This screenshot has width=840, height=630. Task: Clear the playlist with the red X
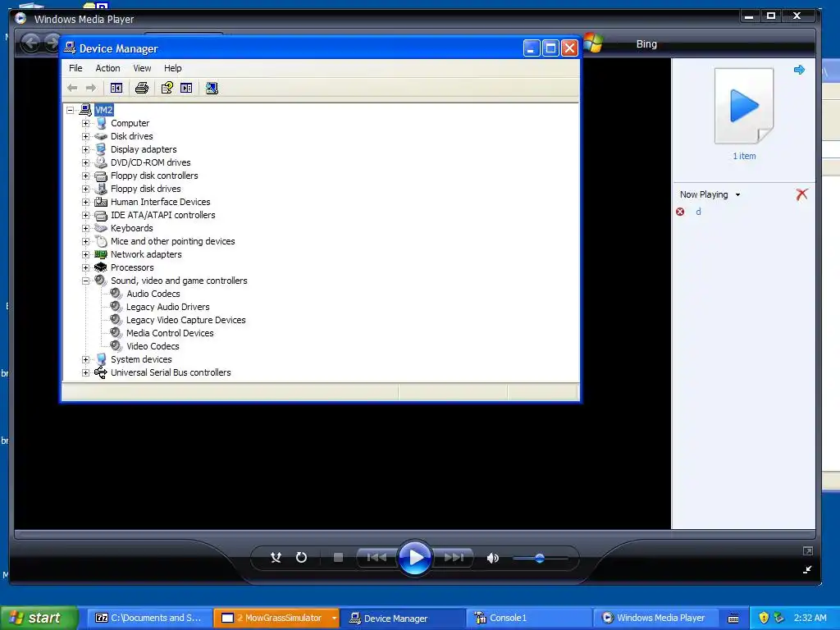pos(802,194)
